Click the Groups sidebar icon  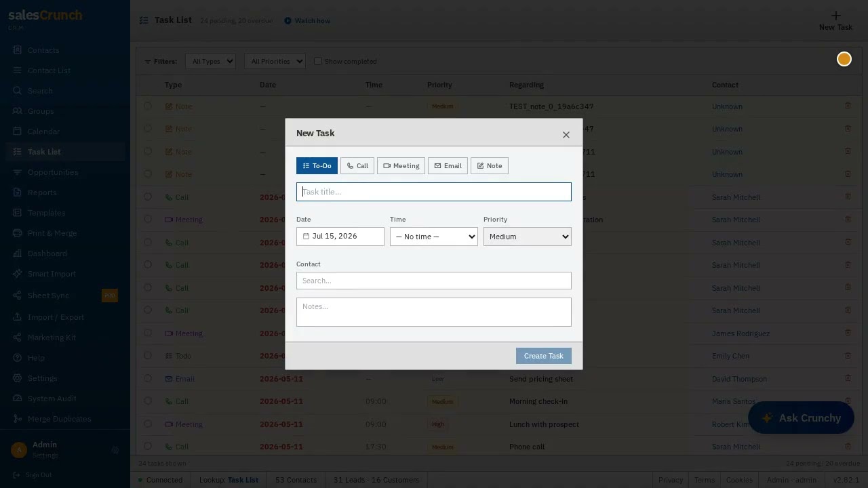click(17, 111)
